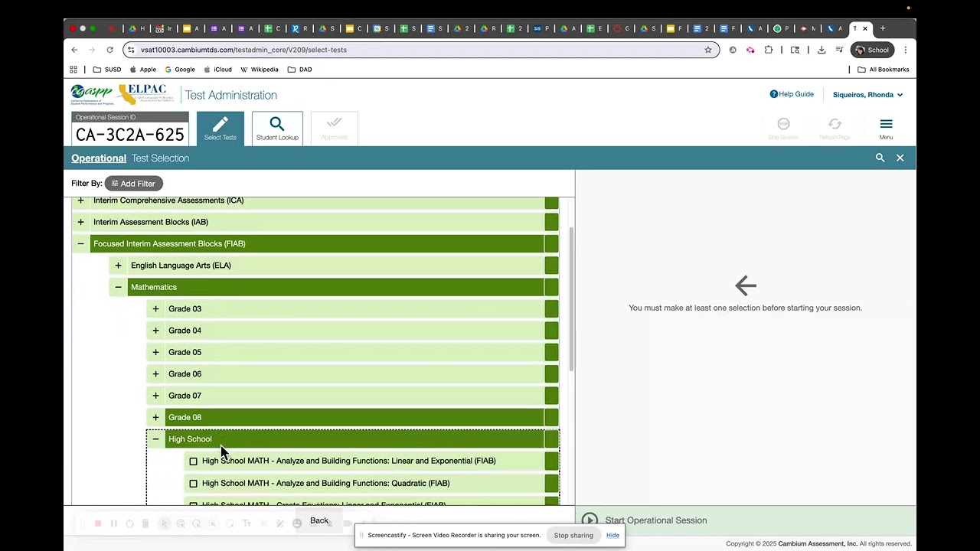Open Siqueiros, Rhonda user dropdown

tap(867, 95)
